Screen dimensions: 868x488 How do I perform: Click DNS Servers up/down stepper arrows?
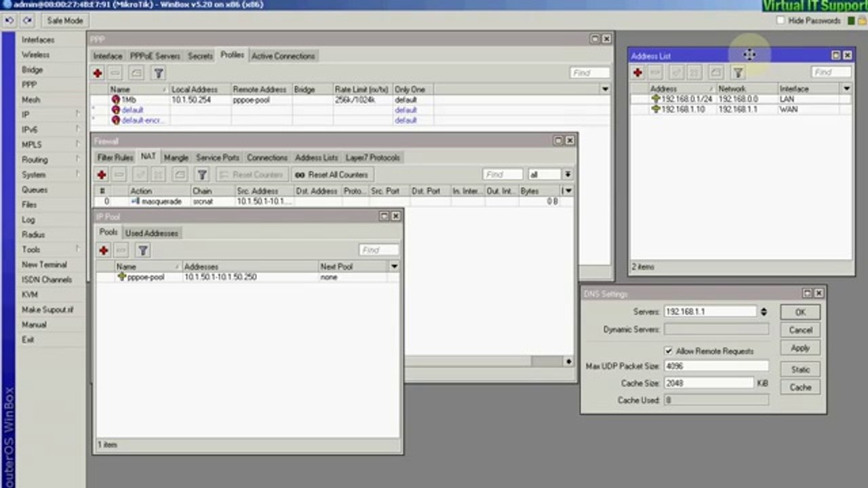click(x=764, y=312)
